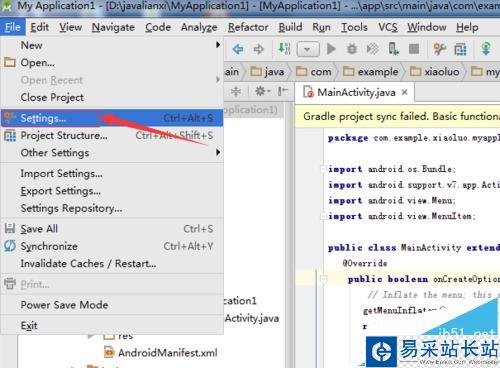Choose Settings Repository... entry
The height and width of the screenshot is (368, 500).
112,208
